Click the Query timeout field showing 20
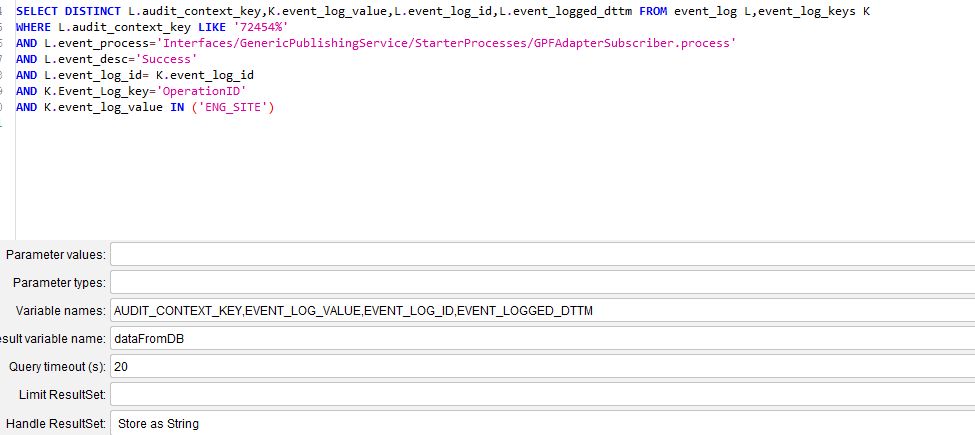975x435 pixels. pyautogui.click(x=542, y=367)
